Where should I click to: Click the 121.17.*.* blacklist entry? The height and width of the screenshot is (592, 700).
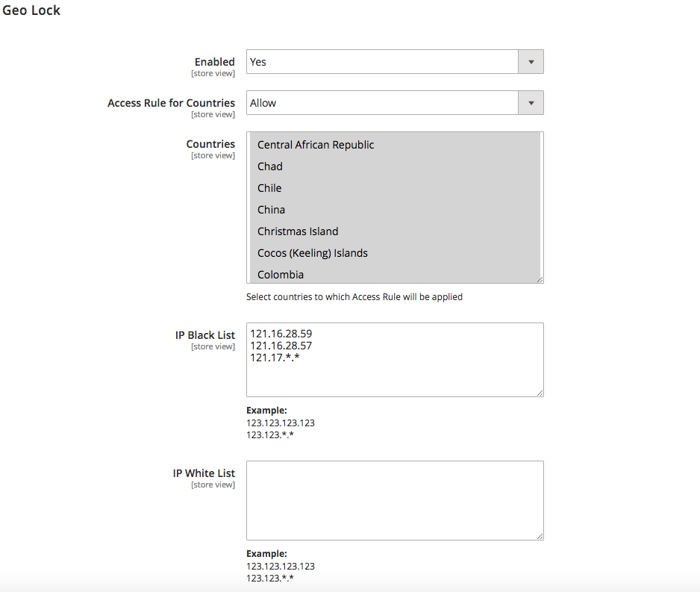click(275, 358)
